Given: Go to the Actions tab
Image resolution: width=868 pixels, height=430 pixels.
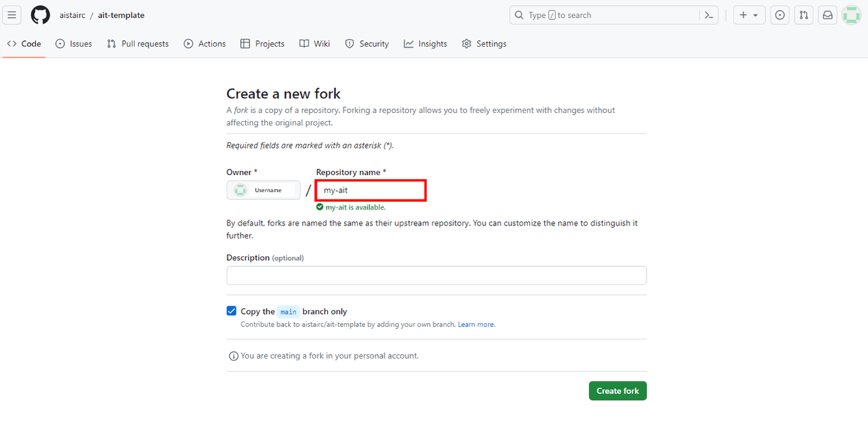Looking at the screenshot, I should click(x=205, y=44).
